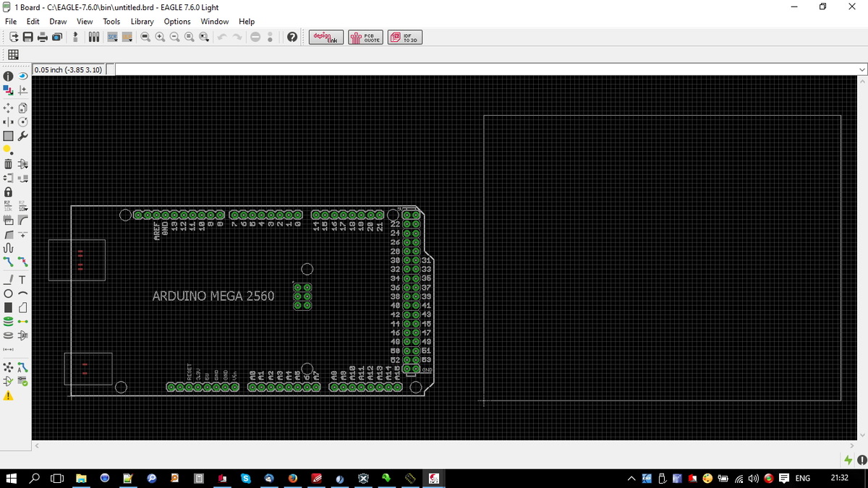Image resolution: width=868 pixels, height=488 pixels.
Task: Open the Library menu
Action: (142, 22)
